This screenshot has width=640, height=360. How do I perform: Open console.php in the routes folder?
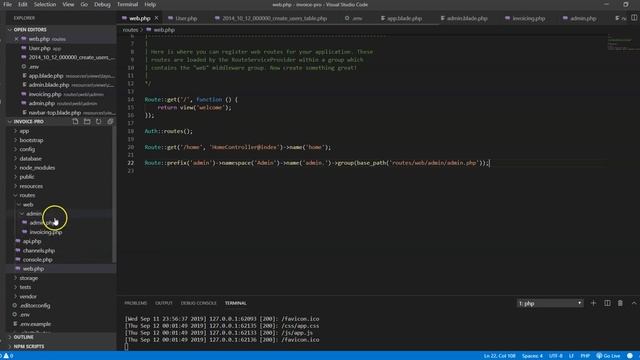(x=38, y=260)
